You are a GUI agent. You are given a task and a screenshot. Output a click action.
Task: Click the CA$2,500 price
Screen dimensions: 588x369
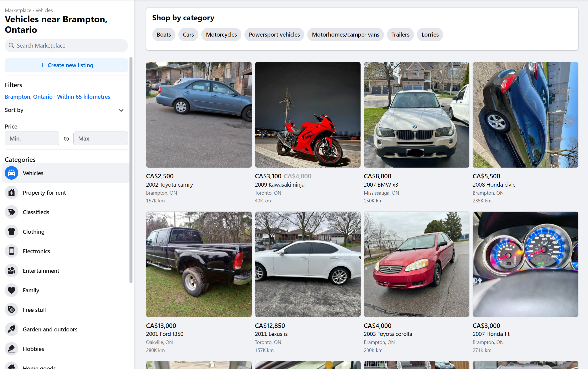[x=160, y=176]
